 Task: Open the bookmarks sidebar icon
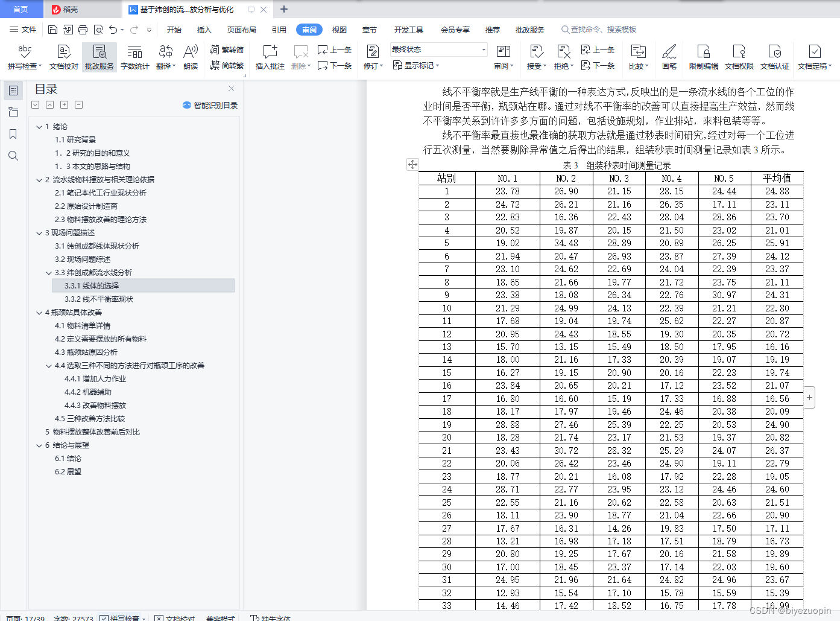click(x=13, y=134)
